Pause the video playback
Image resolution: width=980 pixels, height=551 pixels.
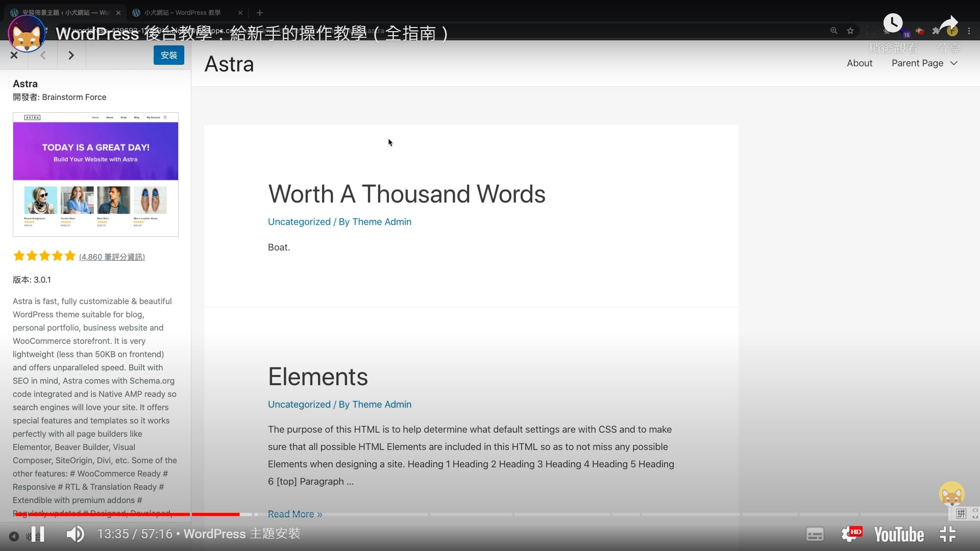pyautogui.click(x=38, y=534)
